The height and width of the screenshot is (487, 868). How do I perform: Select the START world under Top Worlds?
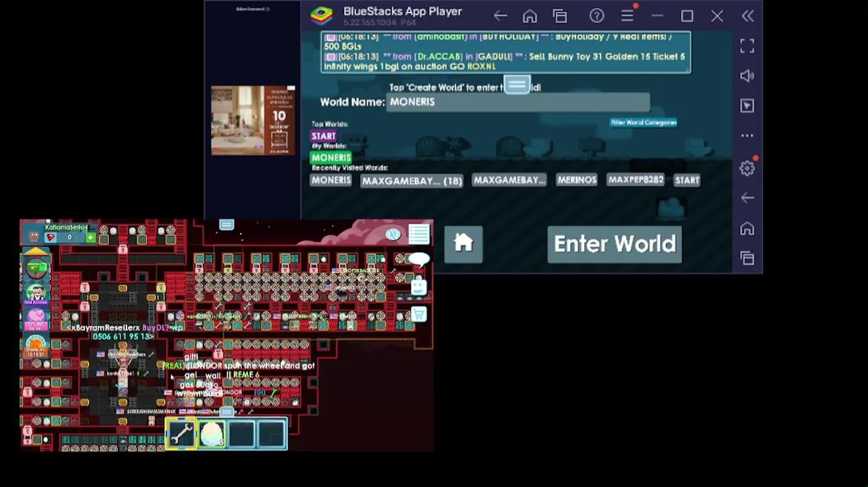click(x=324, y=136)
